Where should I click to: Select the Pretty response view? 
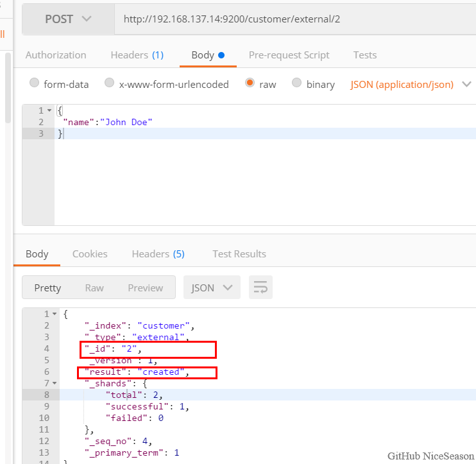point(47,288)
